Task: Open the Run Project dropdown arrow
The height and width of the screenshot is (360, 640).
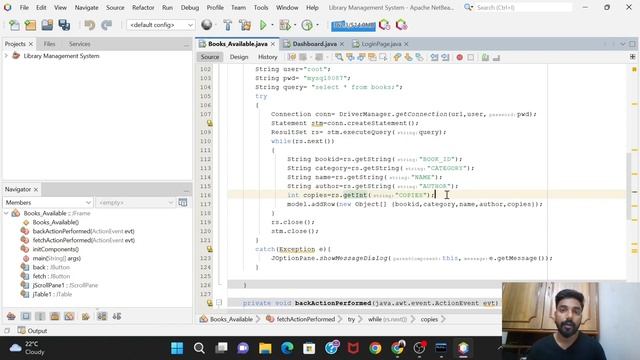Action: (x=273, y=25)
